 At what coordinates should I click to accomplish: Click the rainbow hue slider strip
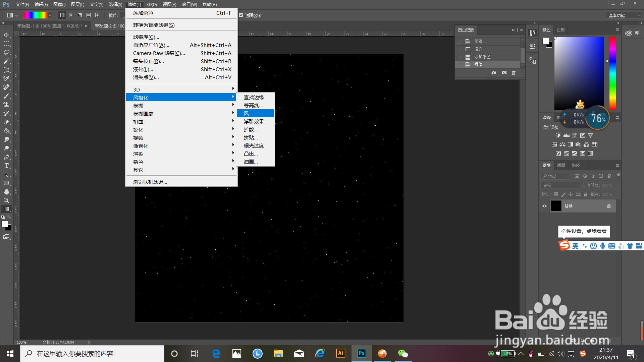click(x=612, y=73)
